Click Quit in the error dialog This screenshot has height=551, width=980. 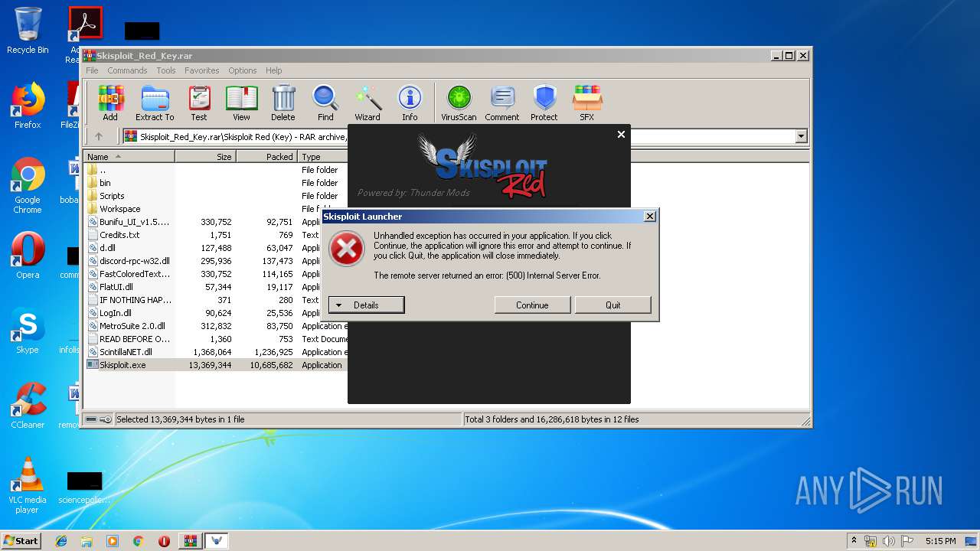coord(613,305)
